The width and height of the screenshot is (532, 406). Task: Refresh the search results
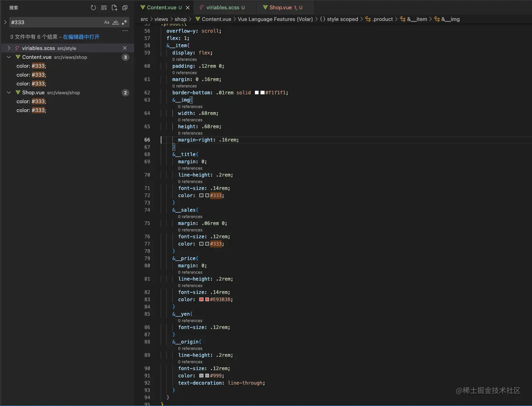93,8
